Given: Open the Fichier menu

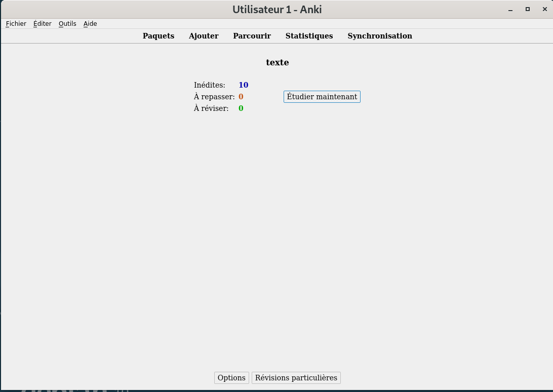Looking at the screenshot, I should (16, 24).
